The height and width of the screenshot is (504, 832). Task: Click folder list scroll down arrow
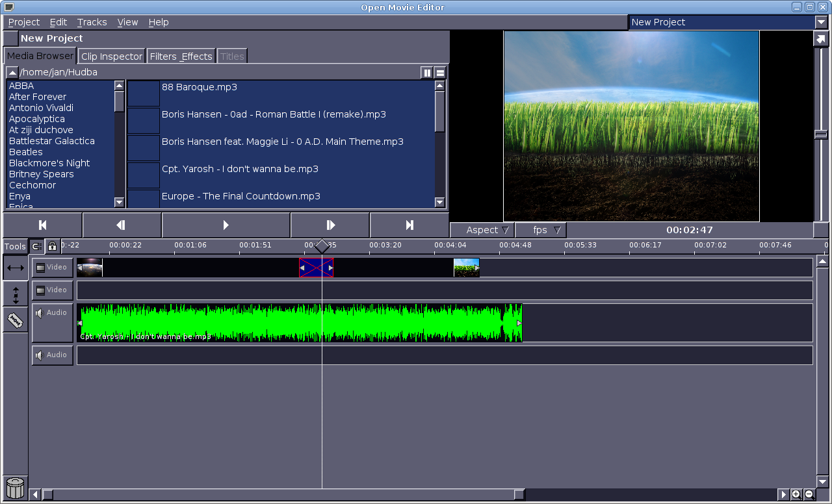point(119,202)
